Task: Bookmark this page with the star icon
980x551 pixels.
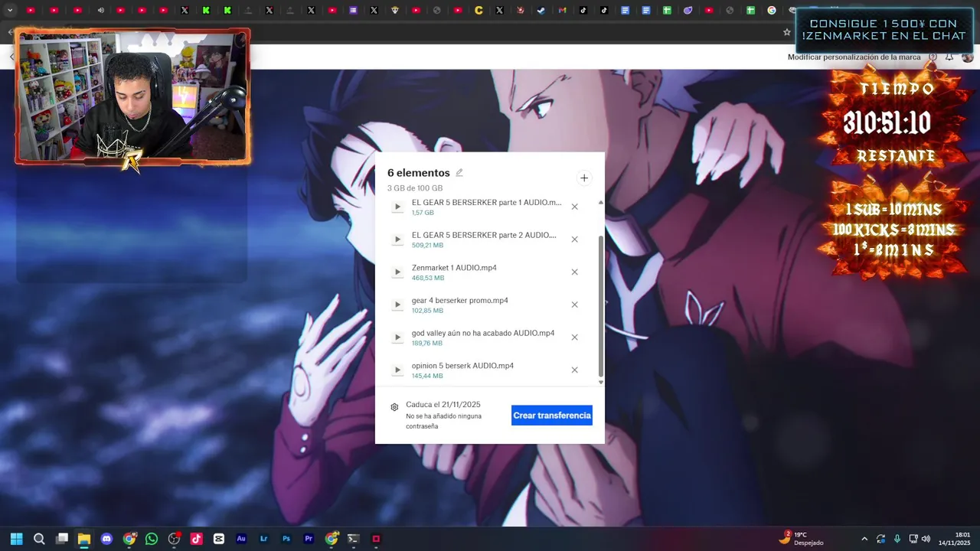Action: point(786,32)
